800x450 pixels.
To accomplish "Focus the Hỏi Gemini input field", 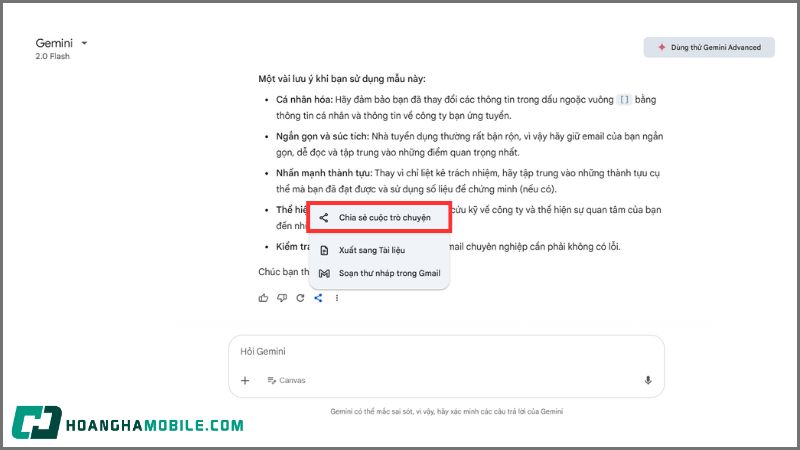I will (446, 352).
